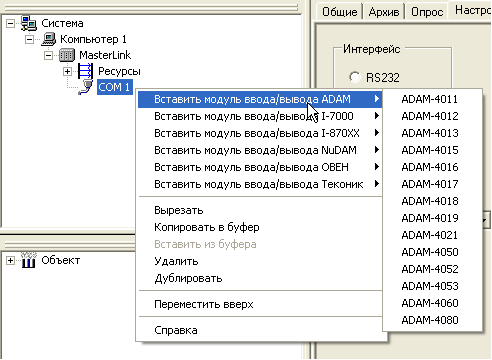Click the MasterLink module icon

[x=67, y=55]
